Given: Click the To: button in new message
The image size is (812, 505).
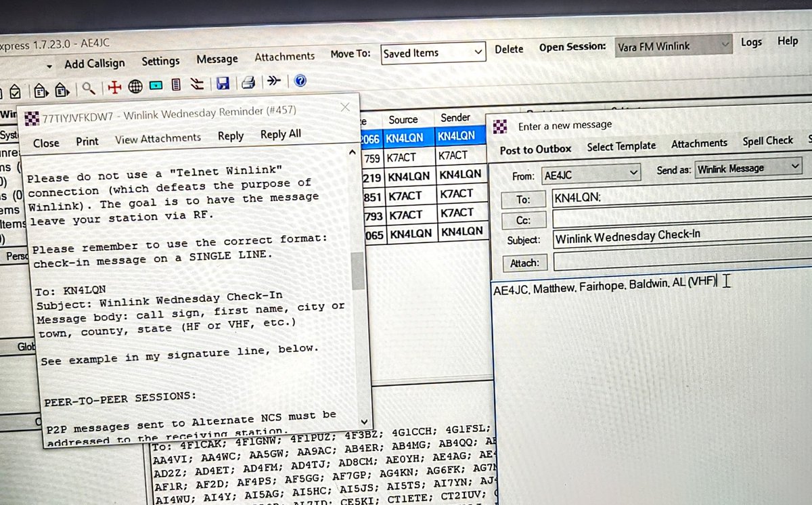Looking at the screenshot, I should coord(523,199).
